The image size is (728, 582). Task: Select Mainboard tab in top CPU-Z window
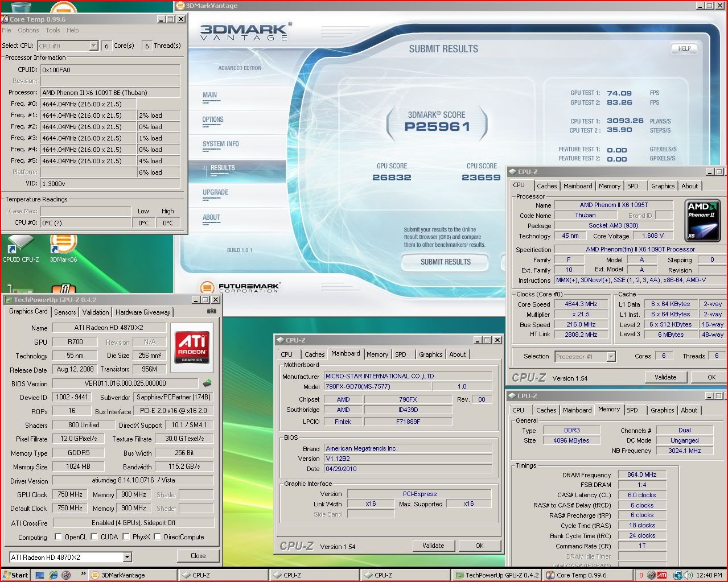[578, 186]
